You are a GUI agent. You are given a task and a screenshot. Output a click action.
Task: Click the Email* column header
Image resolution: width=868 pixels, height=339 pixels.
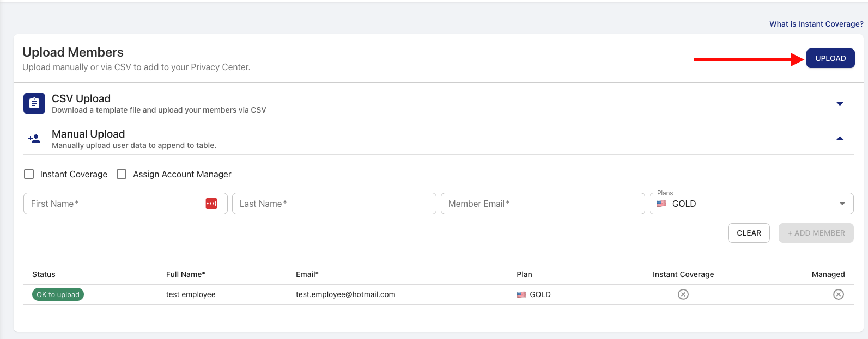(x=307, y=274)
